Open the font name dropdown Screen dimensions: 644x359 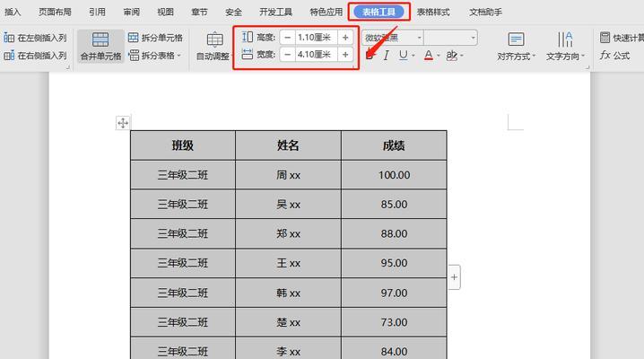(x=420, y=38)
